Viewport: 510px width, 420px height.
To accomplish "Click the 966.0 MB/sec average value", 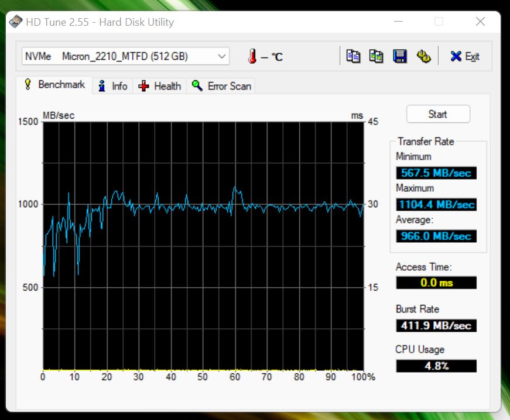I will pos(436,236).
